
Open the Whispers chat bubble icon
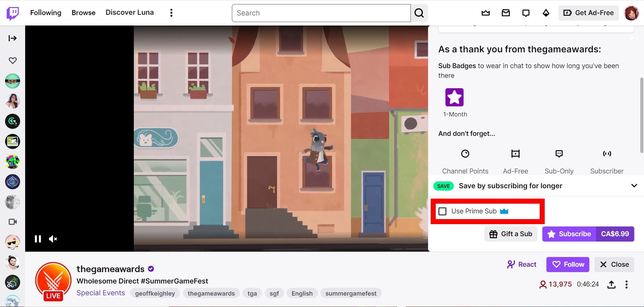click(526, 13)
